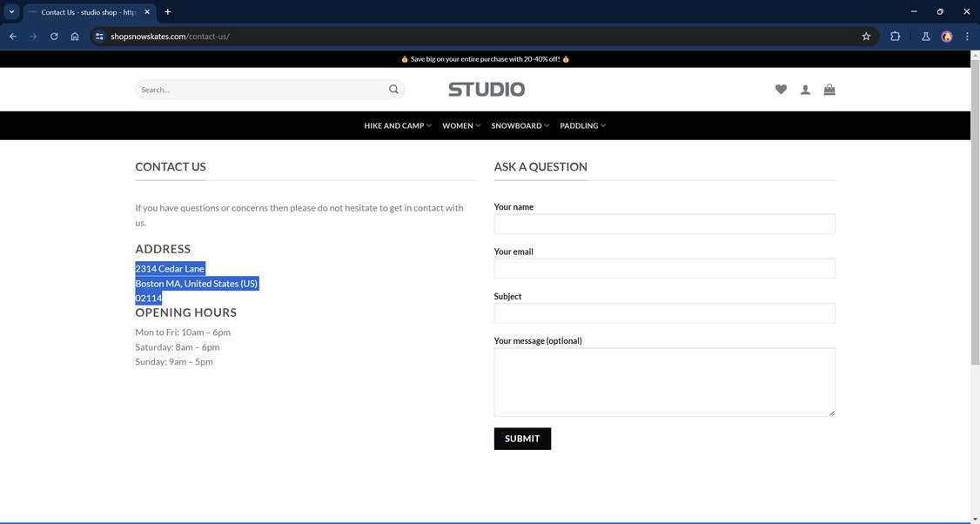Viewport: 980px width, 524px height.
Task: Click the Boston MA, United States line
Action: (x=196, y=283)
